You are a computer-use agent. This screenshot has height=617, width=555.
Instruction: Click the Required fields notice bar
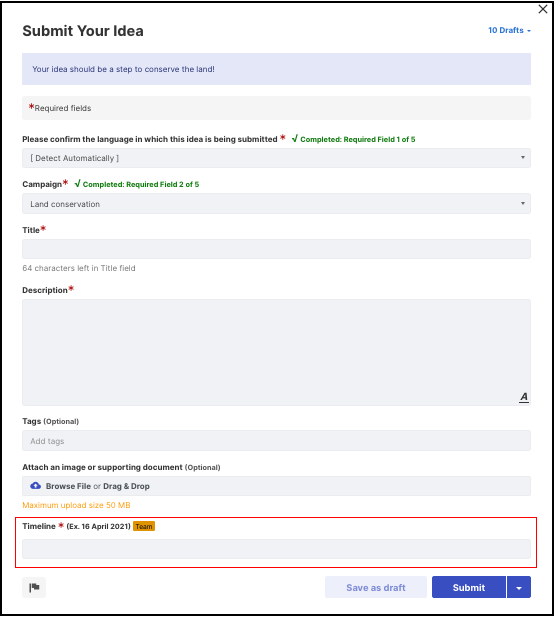click(x=276, y=108)
